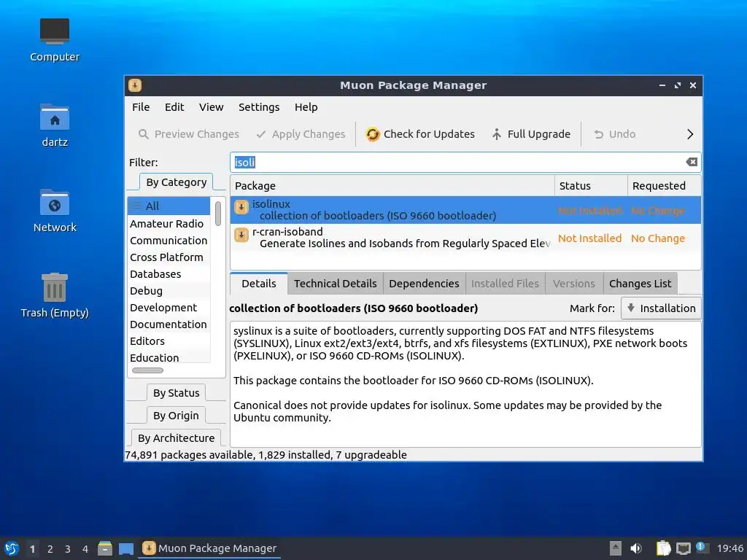This screenshot has height=560, width=747.
Task: Run Full Upgrade from toolbar
Action: click(x=531, y=134)
